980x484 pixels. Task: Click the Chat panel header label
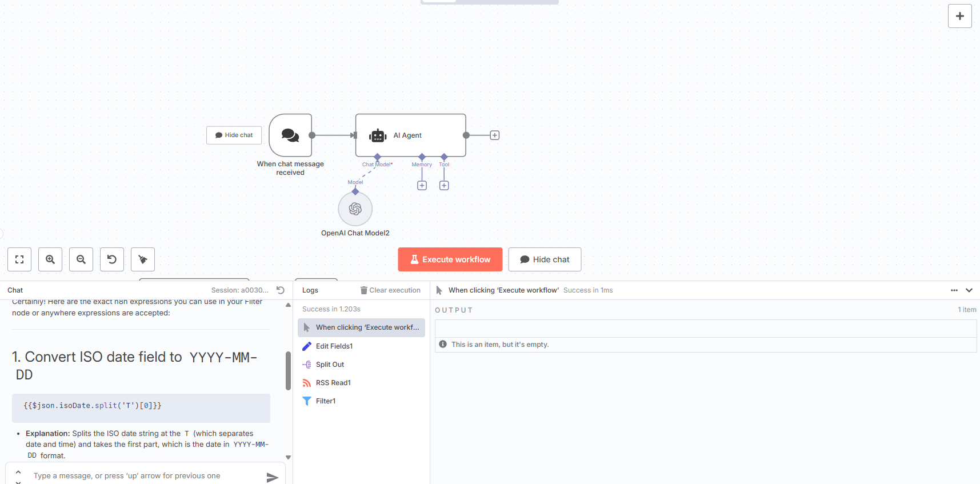(x=15, y=290)
